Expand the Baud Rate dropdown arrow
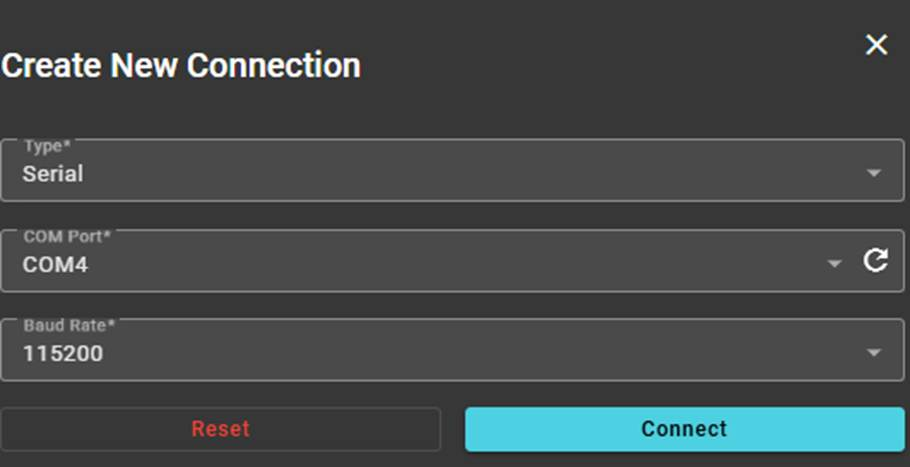This screenshot has width=910, height=467. [x=874, y=352]
